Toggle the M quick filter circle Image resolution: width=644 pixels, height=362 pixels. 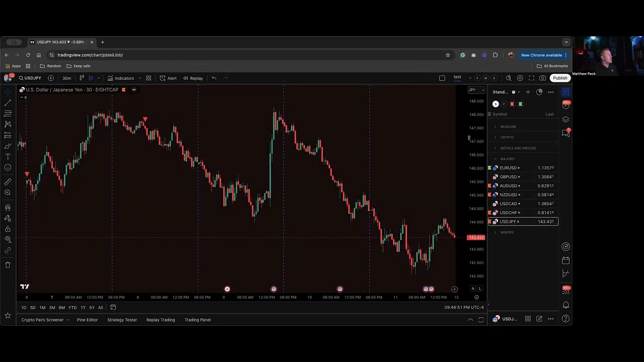(486, 78)
